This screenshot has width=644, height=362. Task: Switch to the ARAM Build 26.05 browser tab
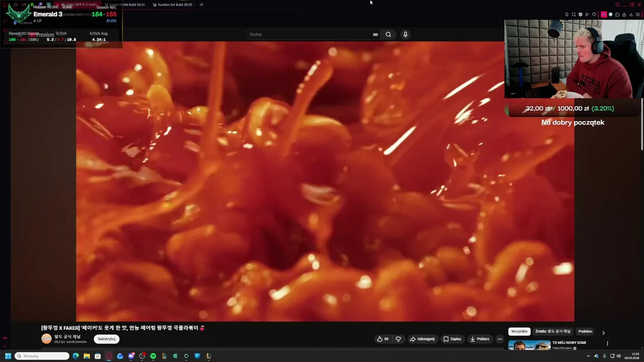click(126, 5)
